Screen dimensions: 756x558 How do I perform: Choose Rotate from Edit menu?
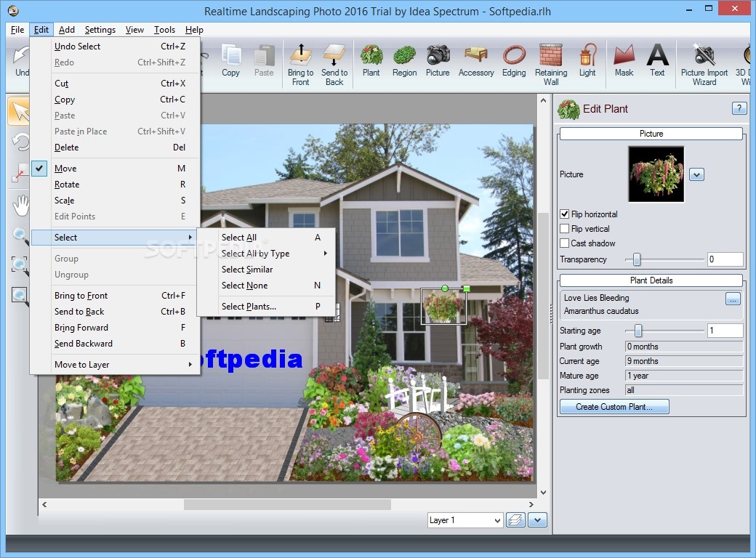116,185
